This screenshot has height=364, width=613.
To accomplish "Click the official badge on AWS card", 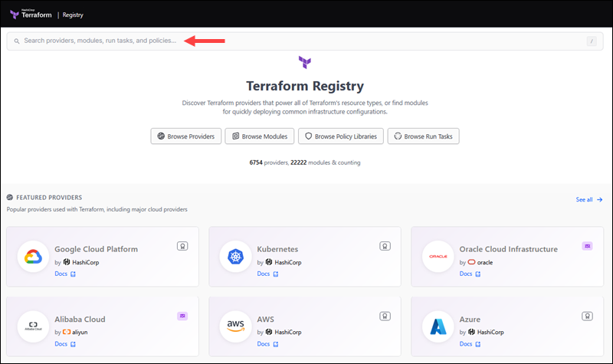I will pos(385,316).
